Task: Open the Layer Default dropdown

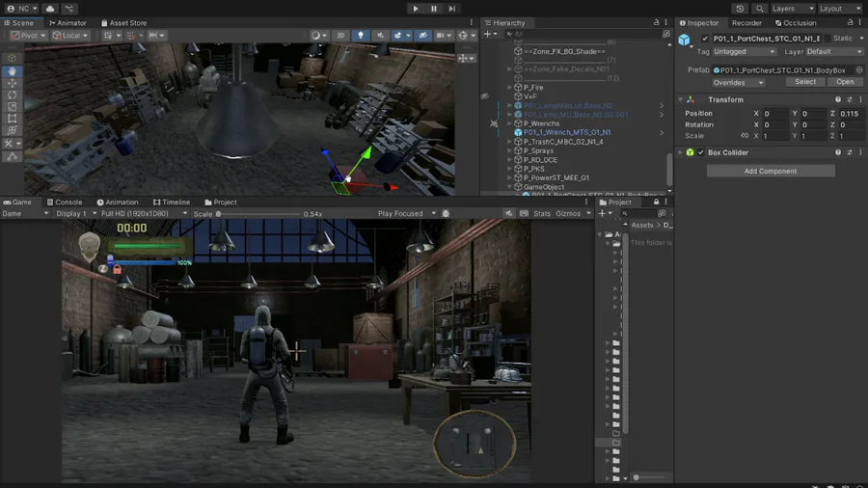Action: [x=833, y=51]
